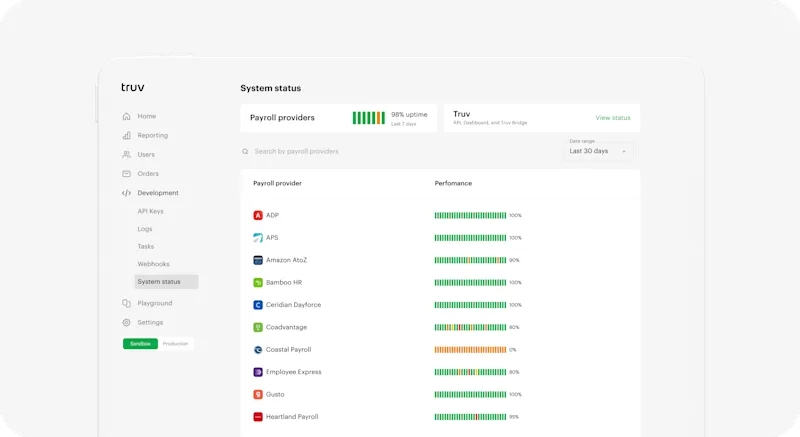This screenshot has width=800, height=437.
Task: Click the Employee Express purple logo icon
Action: 258,372
